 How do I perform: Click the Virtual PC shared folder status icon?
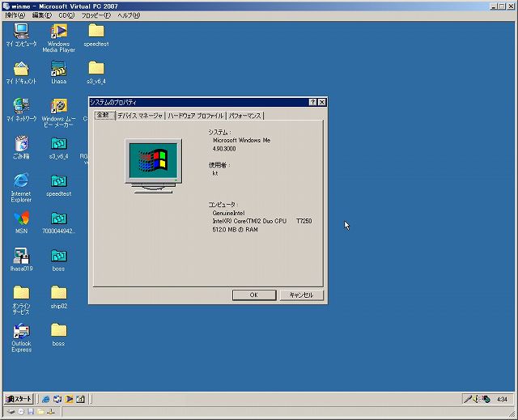tap(40, 412)
